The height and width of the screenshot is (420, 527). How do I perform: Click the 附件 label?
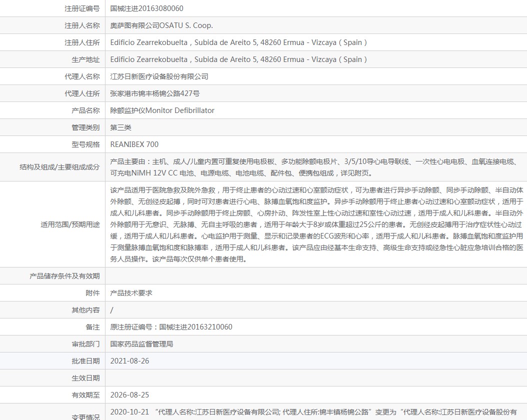coord(92,293)
